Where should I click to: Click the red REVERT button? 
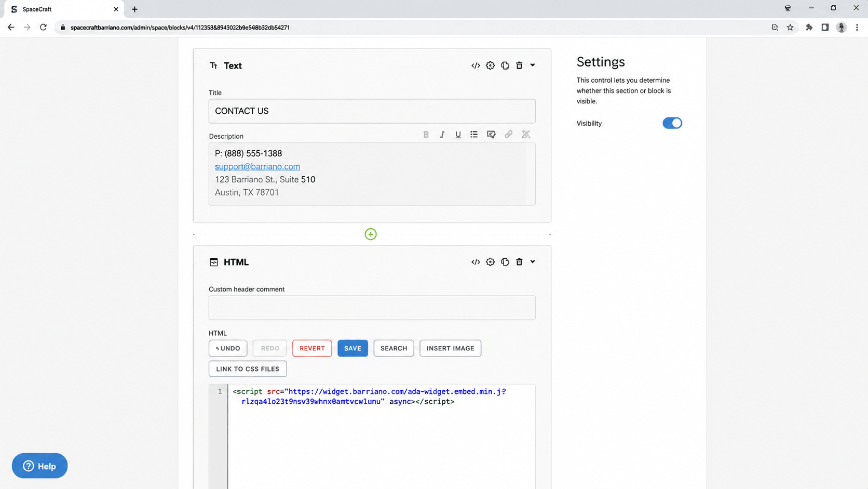click(x=312, y=348)
